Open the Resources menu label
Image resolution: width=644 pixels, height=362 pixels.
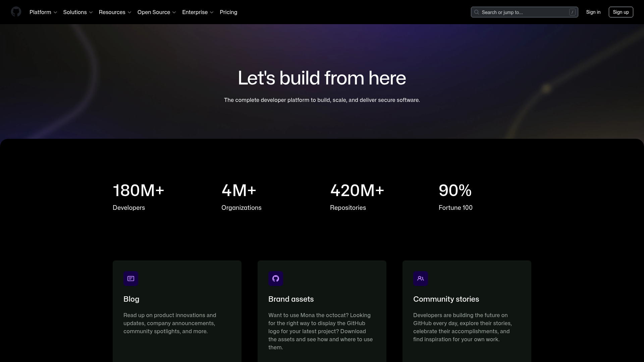112,12
